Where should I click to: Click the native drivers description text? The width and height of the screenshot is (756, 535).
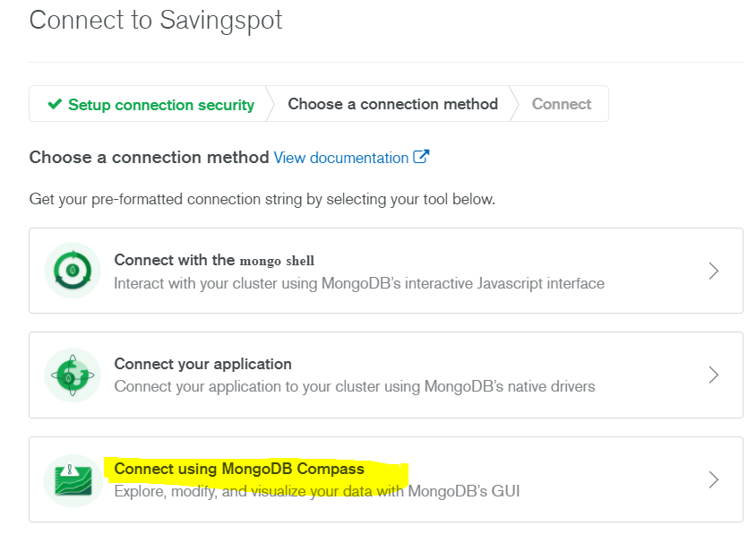[355, 387]
